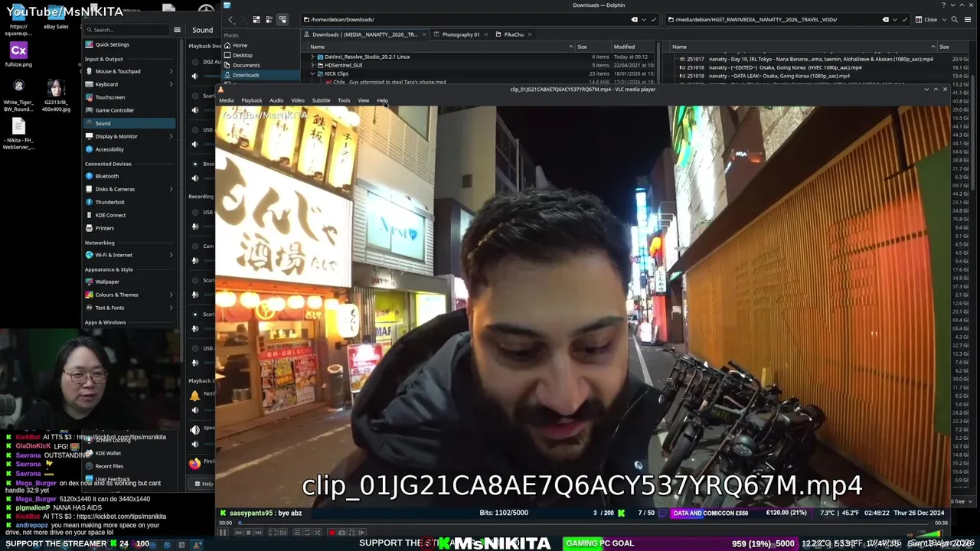Open Text & Fonts settings
This screenshot has height=551, width=980.
pos(129,308)
